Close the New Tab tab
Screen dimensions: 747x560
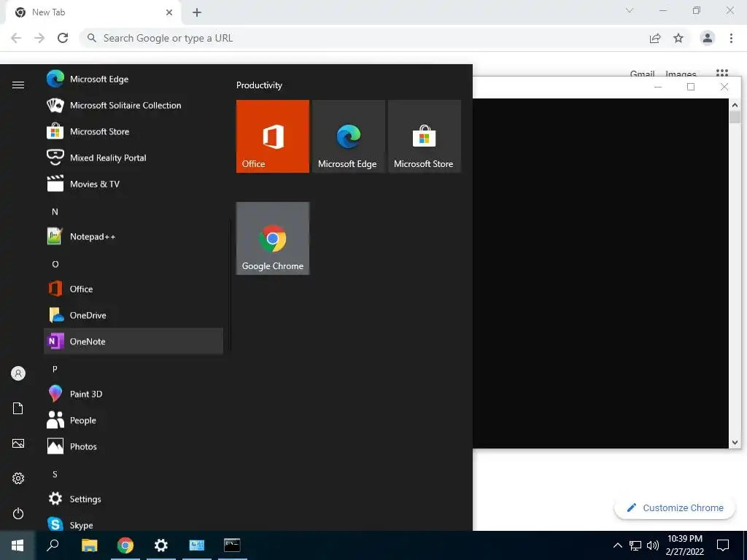[x=169, y=12]
